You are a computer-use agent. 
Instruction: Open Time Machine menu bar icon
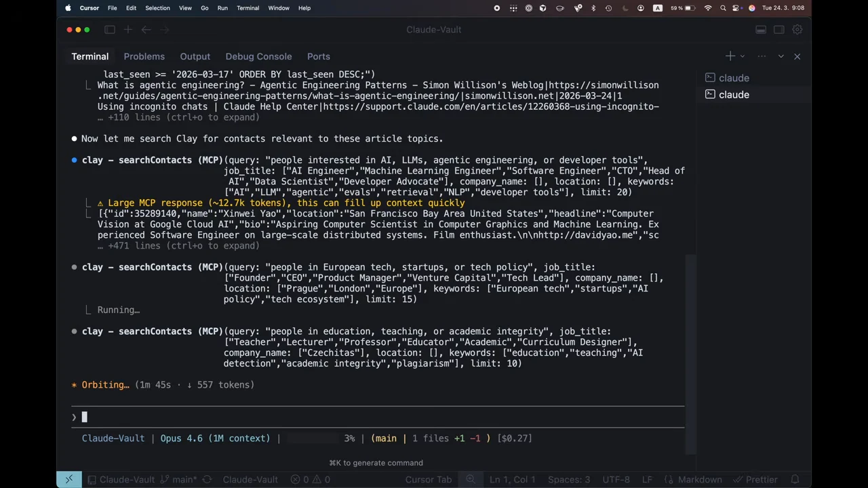point(608,8)
